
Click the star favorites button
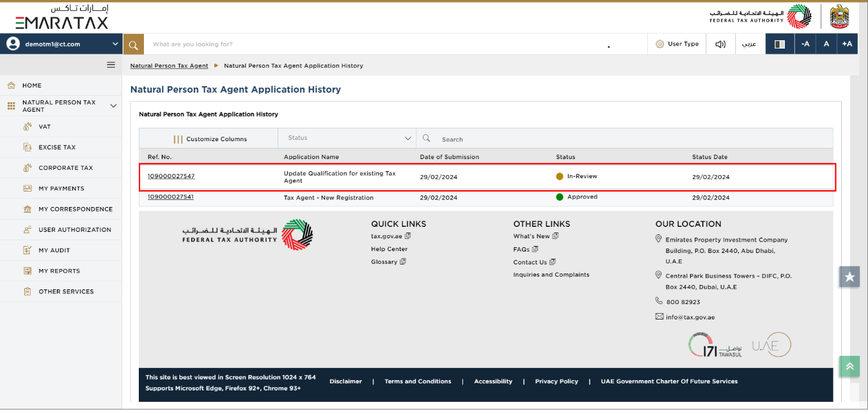click(849, 277)
